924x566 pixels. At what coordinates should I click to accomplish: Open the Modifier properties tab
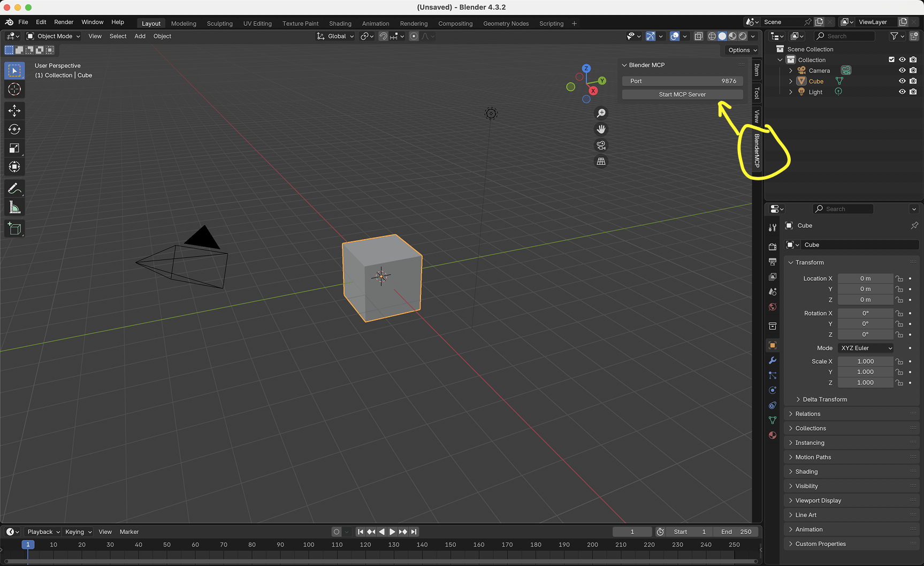[772, 361]
